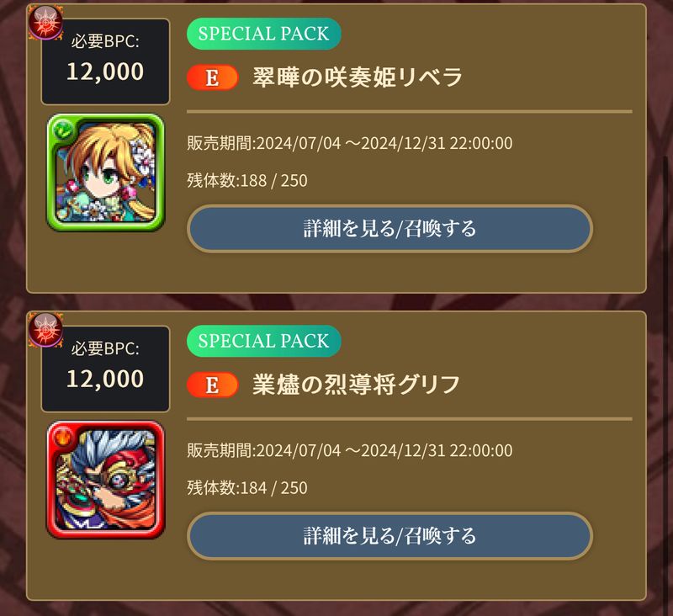
Task: Click the red Grif character portrait icon
Action: pos(105,480)
